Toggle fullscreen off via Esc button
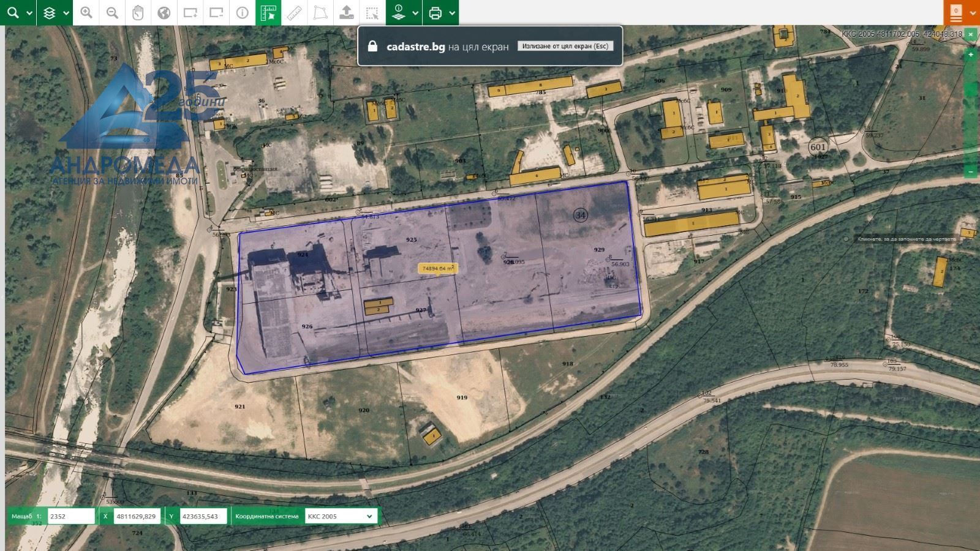The image size is (980, 551). [564, 45]
